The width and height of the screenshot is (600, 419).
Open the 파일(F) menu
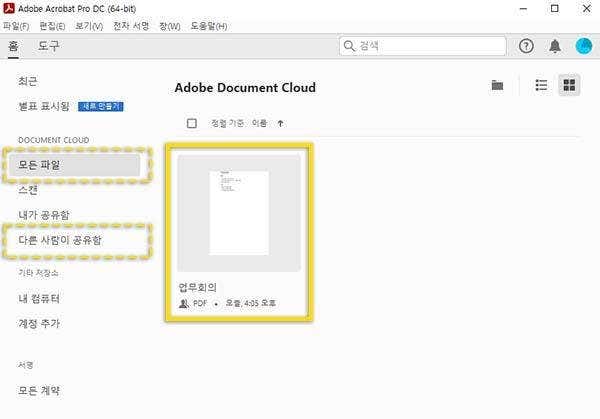[16, 26]
